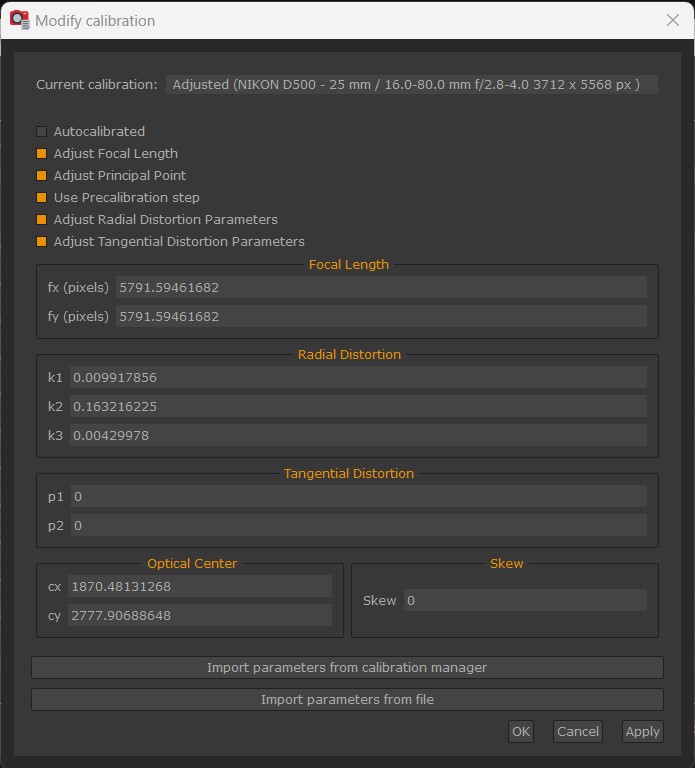Focus the k2 radial distortion field

point(358,406)
